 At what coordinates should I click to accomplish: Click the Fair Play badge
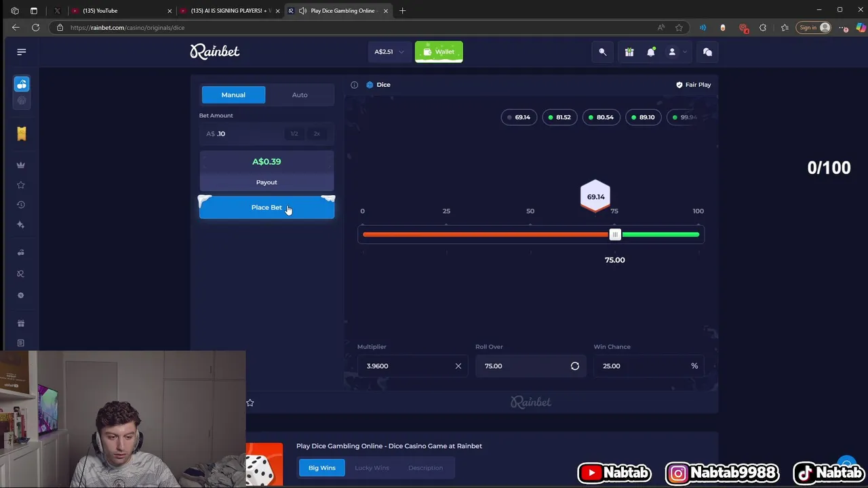(693, 85)
